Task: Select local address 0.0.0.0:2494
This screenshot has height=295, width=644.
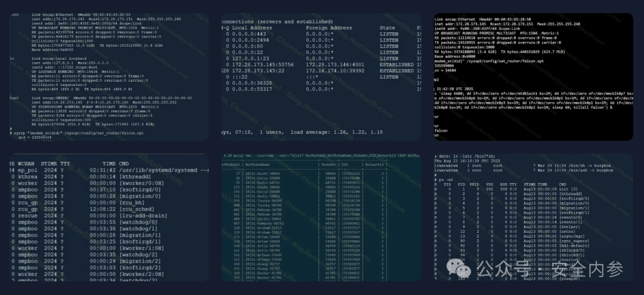Action: 250,41
